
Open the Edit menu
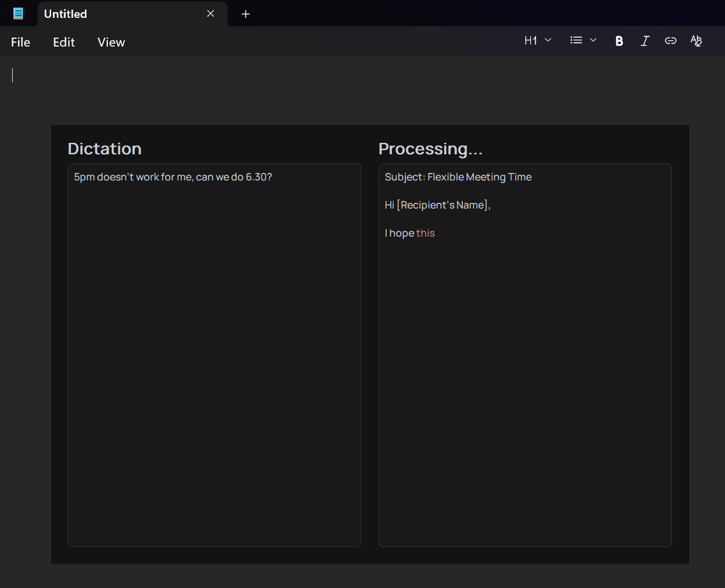pyautogui.click(x=63, y=42)
